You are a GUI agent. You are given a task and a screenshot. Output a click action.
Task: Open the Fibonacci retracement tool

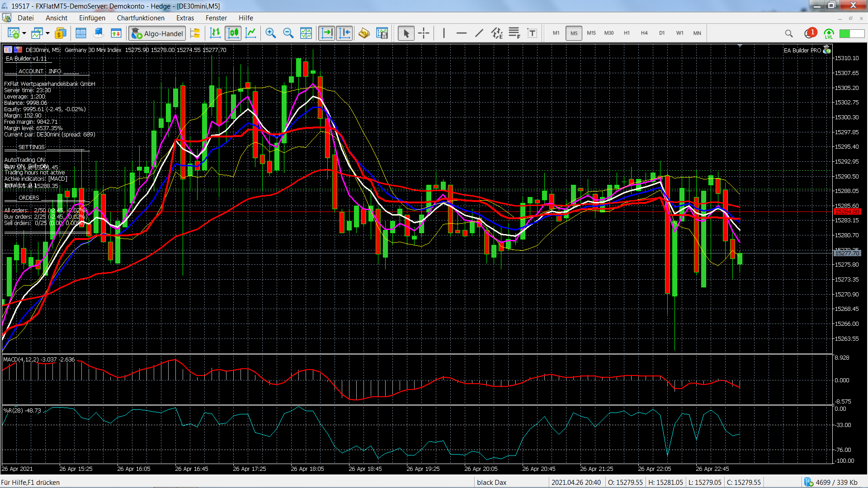click(514, 33)
